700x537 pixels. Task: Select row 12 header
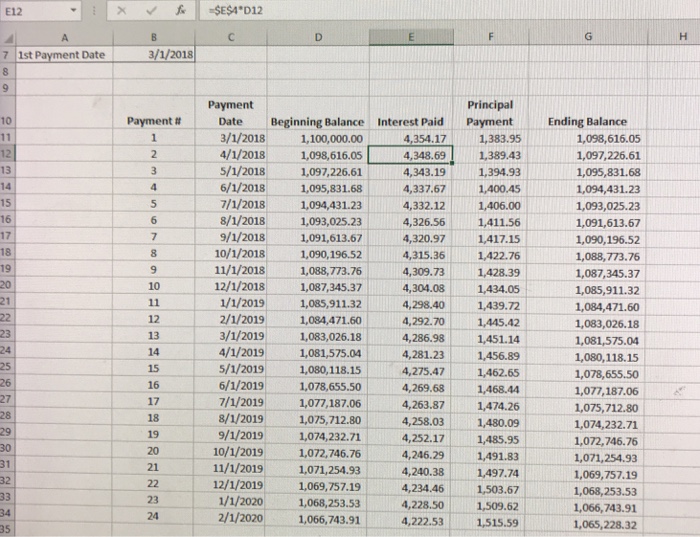click(x=6, y=154)
